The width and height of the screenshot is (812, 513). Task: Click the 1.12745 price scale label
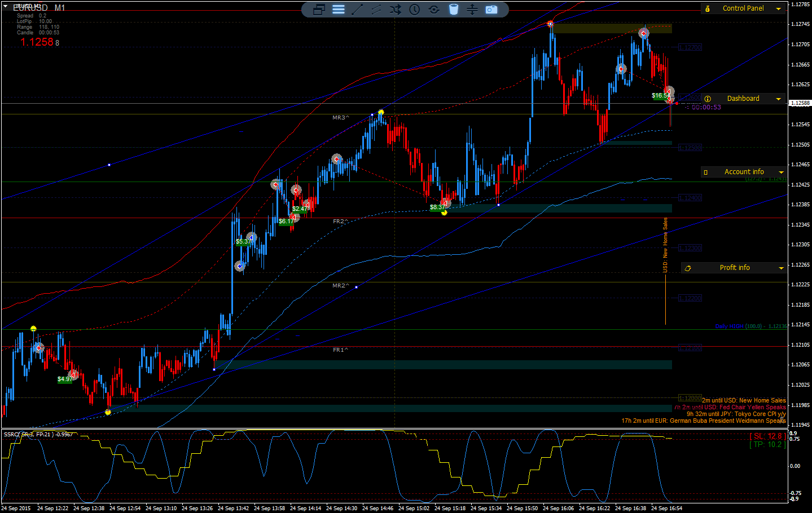coord(800,24)
